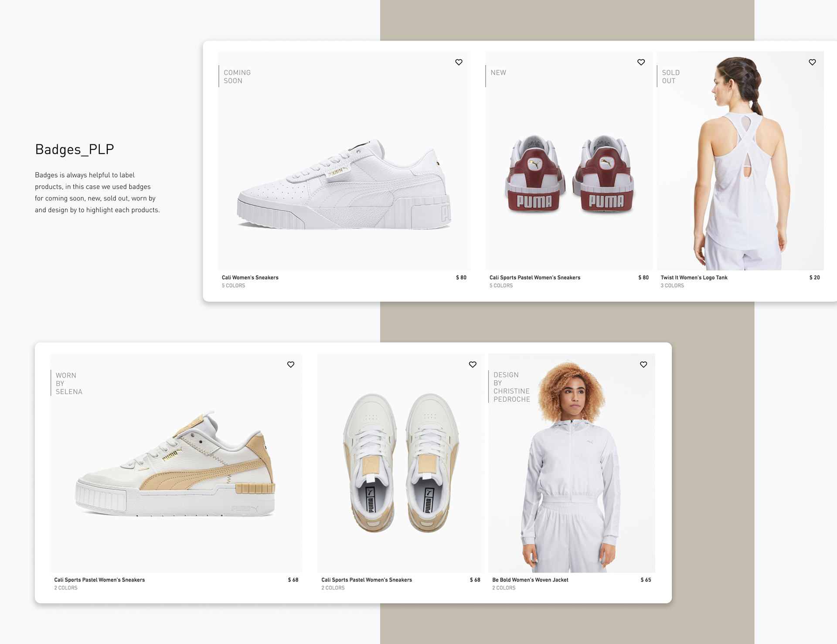Like the top-view beige sneaker pair via heart icon
The width and height of the screenshot is (837, 644).
click(473, 365)
